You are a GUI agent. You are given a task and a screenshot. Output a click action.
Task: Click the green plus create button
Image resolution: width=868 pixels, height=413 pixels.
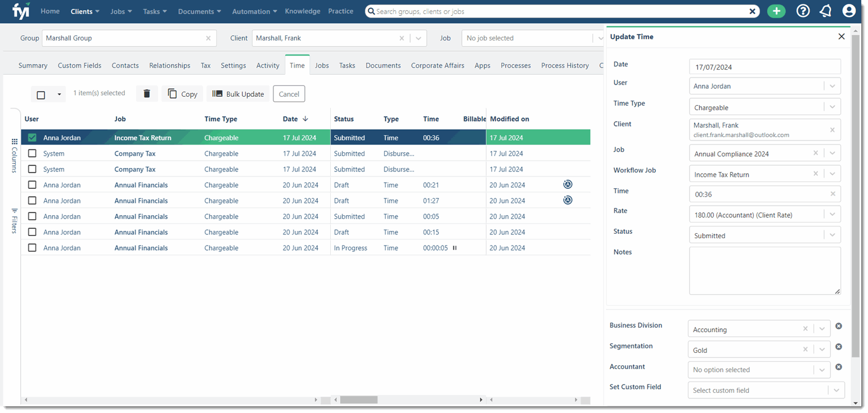pyautogui.click(x=776, y=11)
